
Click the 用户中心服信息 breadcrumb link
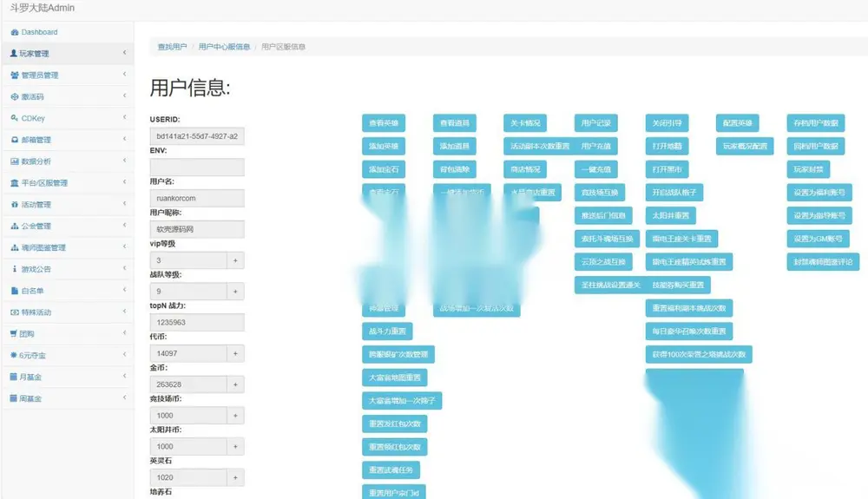(x=224, y=47)
